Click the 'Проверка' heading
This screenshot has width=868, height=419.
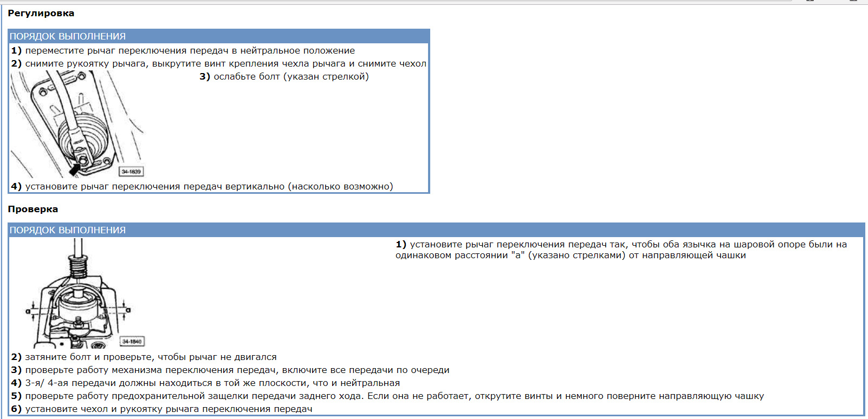point(33,209)
